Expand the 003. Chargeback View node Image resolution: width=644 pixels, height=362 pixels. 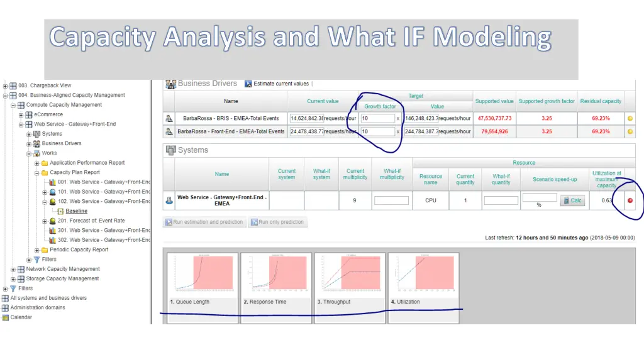point(5,85)
